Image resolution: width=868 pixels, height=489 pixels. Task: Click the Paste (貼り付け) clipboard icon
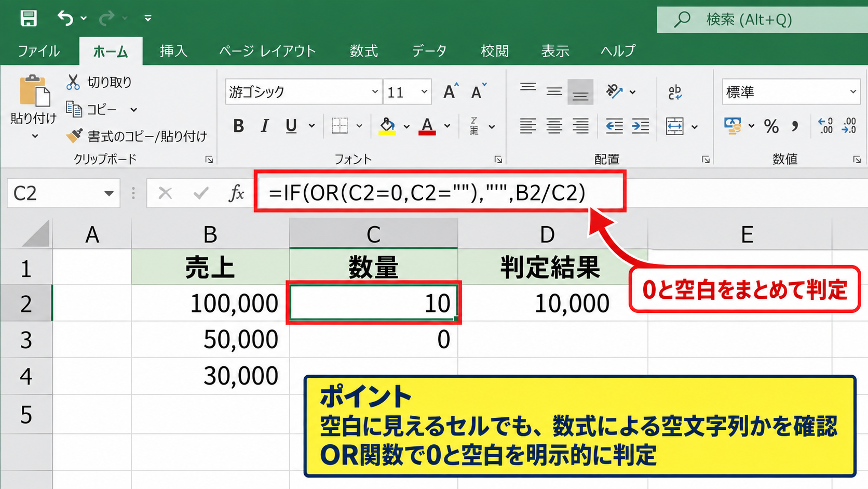[34, 92]
